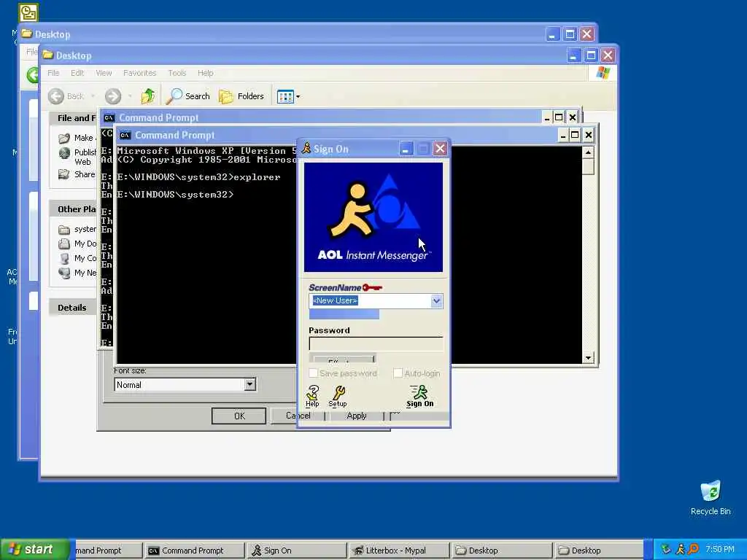Click the taskbar clock showing 7:50 PM
This screenshot has height=560, width=747.
pos(720,550)
